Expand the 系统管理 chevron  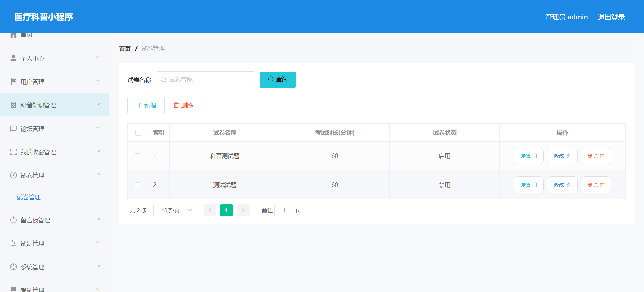[x=98, y=266]
